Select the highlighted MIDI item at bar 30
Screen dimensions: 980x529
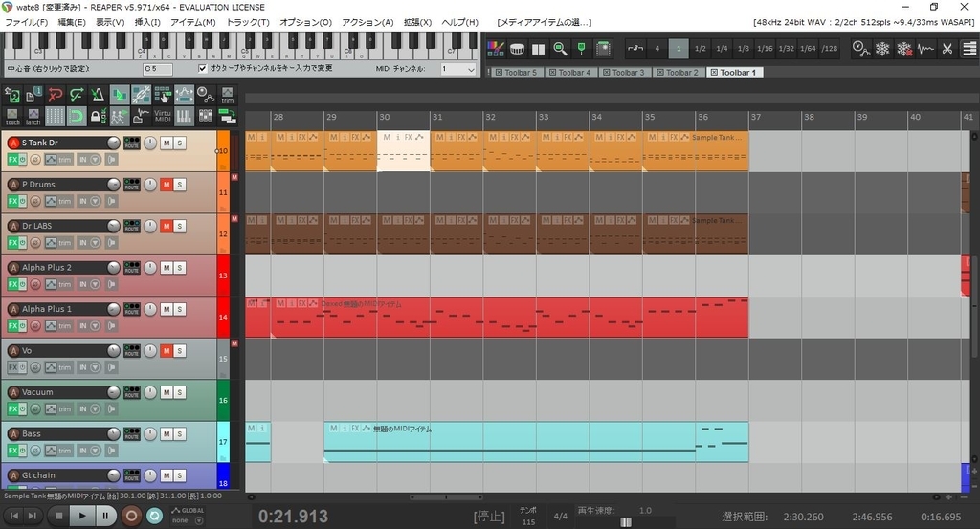coord(403,151)
